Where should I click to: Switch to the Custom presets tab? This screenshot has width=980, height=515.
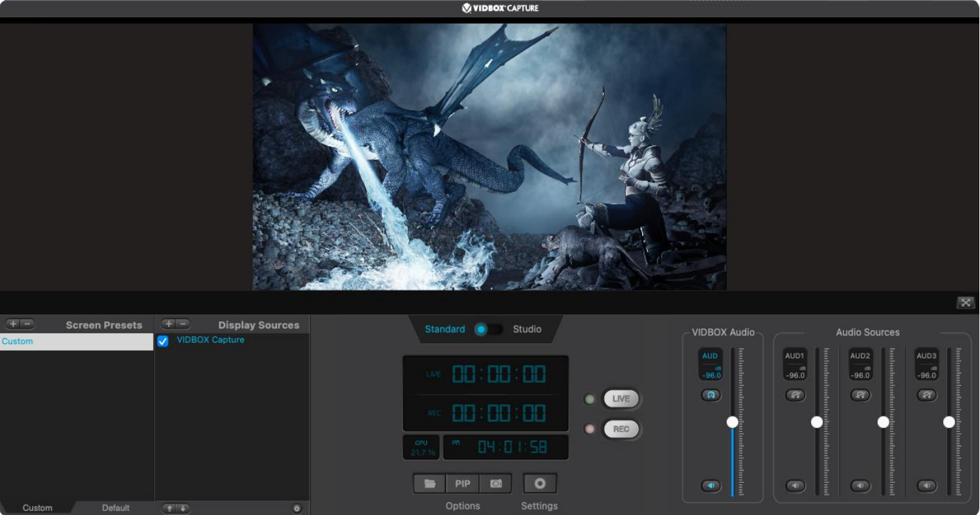point(38,508)
